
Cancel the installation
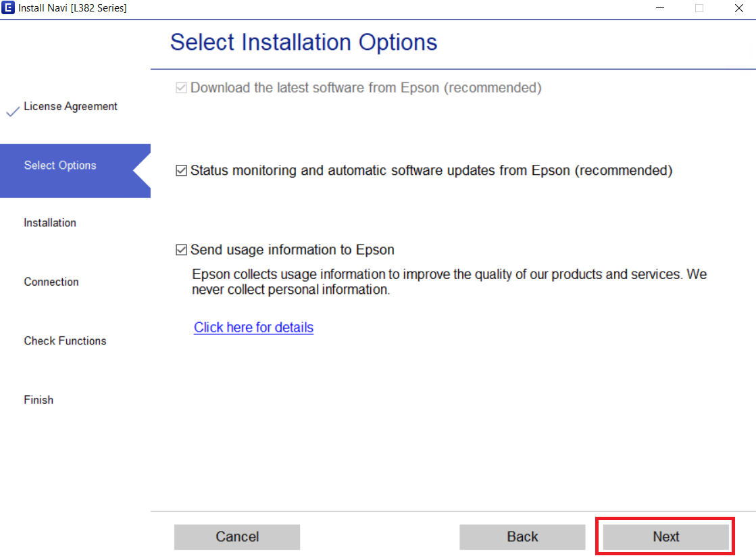pyautogui.click(x=236, y=536)
